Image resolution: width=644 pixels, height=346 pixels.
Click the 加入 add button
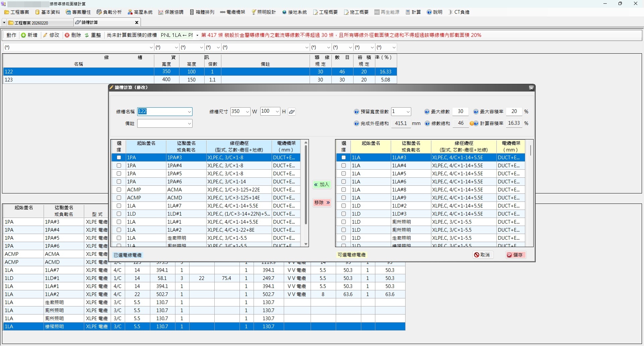tap(322, 185)
